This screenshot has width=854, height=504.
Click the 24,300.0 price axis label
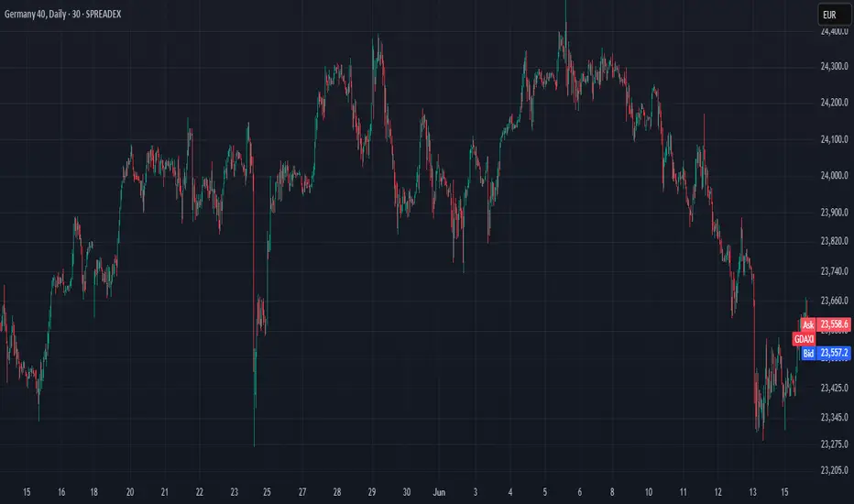click(x=835, y=67)
